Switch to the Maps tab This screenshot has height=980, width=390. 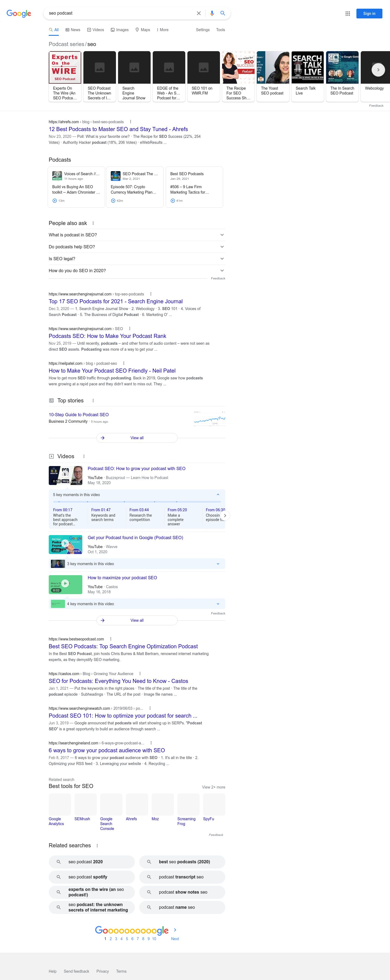143,30
